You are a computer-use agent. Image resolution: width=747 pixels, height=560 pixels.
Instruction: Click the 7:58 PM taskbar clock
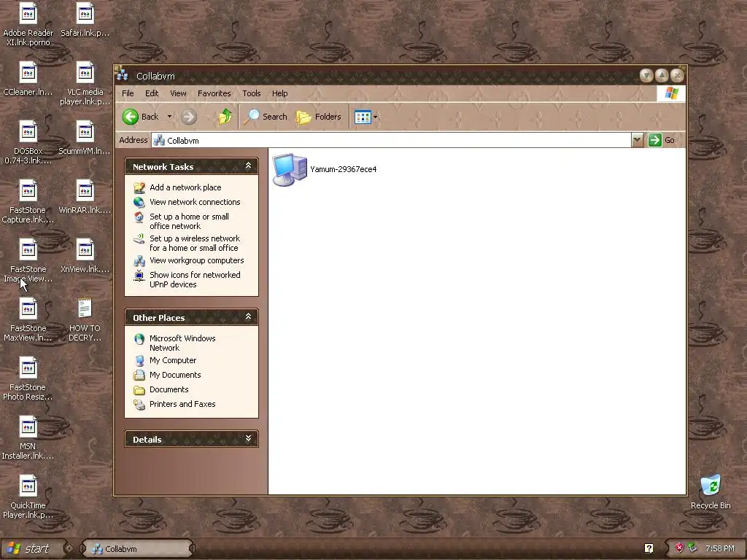[x=720, y=548]
